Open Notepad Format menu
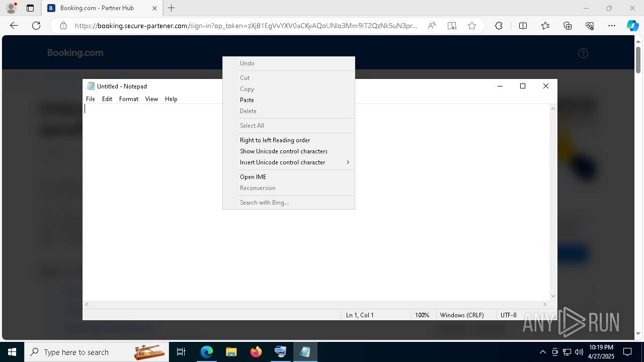 click(x=129, y=99)
